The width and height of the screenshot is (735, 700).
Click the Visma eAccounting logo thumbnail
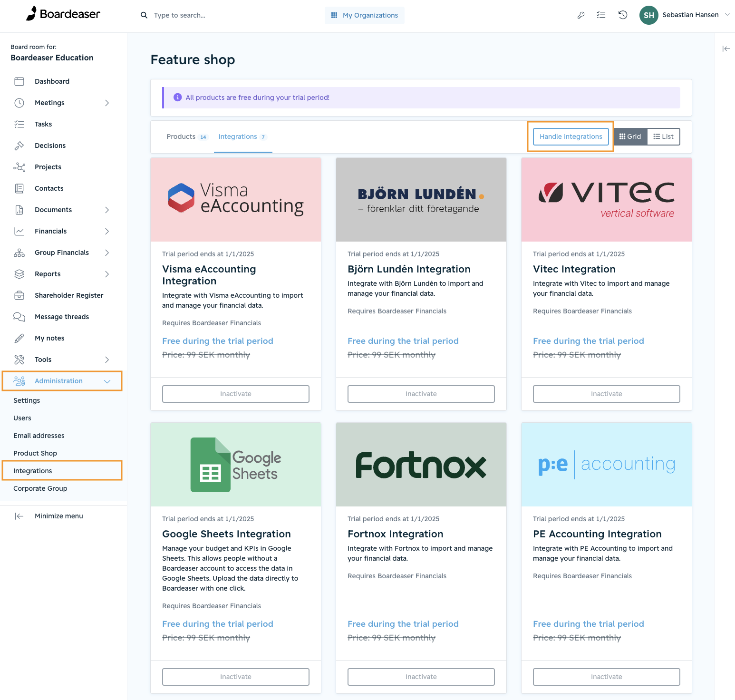click(x=236, y=200)
